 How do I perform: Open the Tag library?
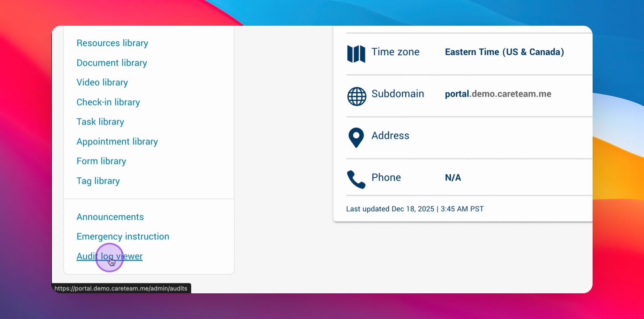(x=98, y=181)
